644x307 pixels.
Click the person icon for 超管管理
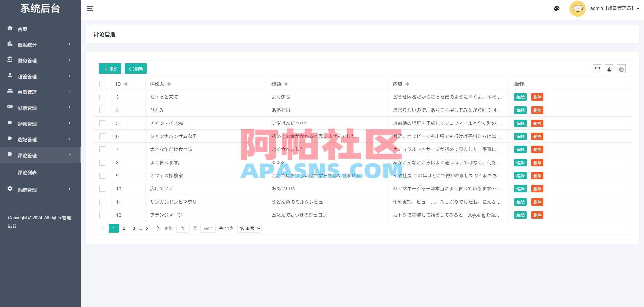(10, 75)
